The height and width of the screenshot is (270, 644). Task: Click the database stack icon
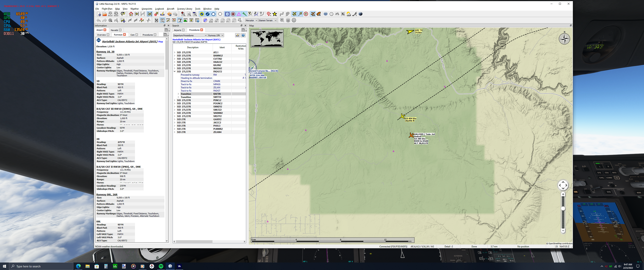[x=288, y=21]
